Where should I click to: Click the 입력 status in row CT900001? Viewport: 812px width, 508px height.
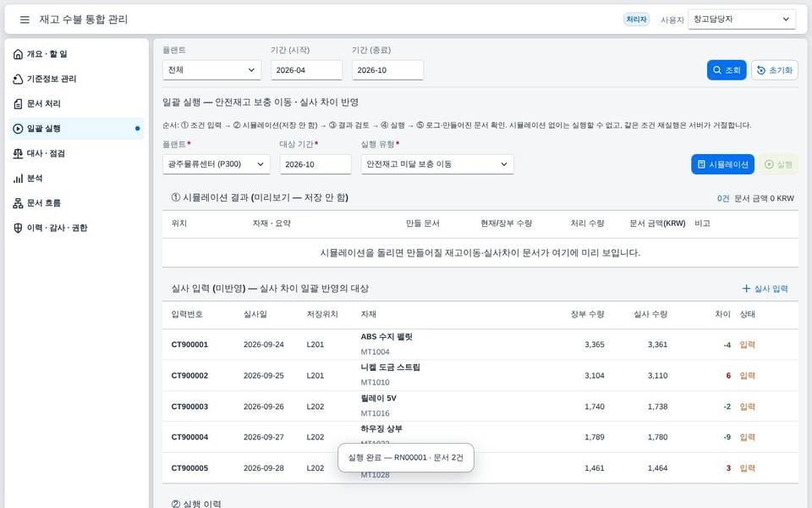[x=747, y=345]
